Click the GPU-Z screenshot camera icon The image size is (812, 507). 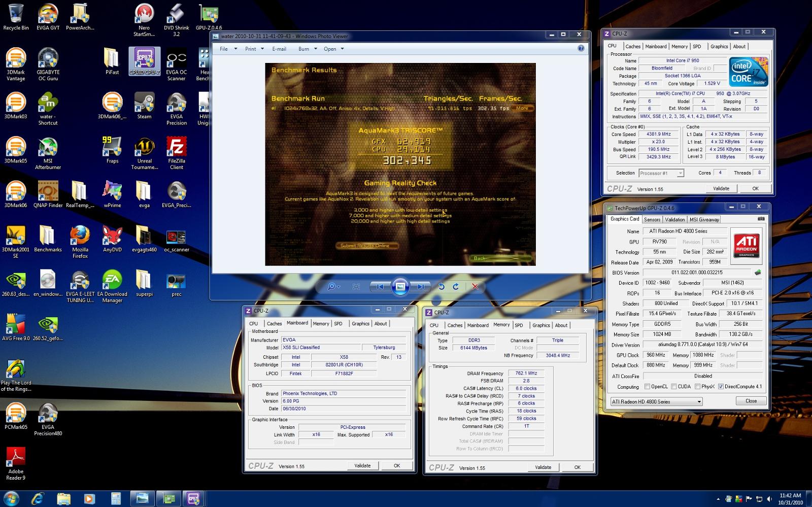click(761, 219)
